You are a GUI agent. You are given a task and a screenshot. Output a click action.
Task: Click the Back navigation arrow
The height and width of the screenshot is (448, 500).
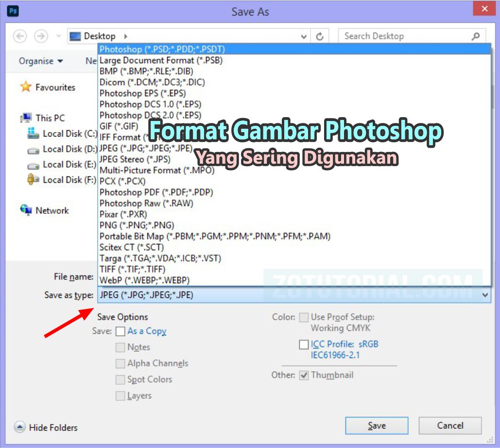point(20,36)
